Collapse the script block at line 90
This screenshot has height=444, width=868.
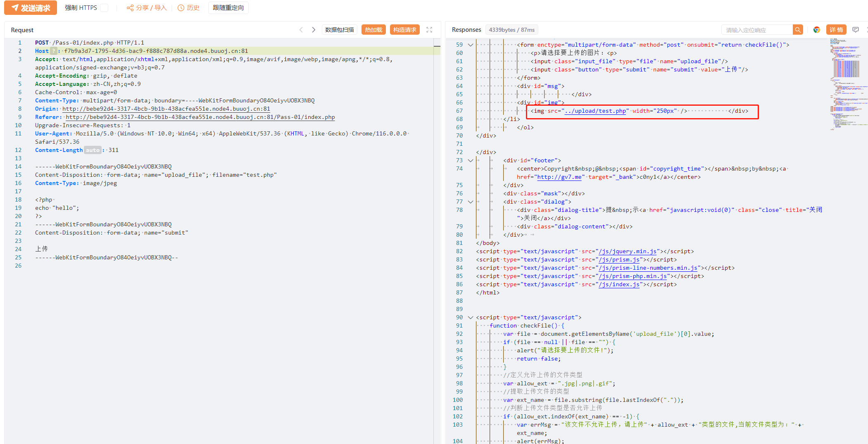[470, 317]
